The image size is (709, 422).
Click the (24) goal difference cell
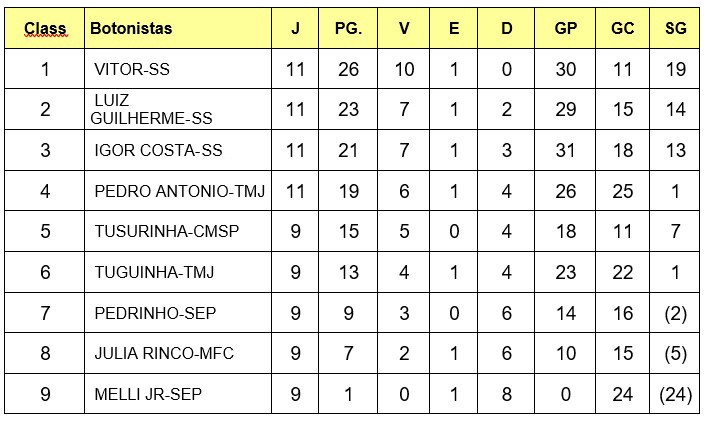pyautogui.click(x=676, y=395)
